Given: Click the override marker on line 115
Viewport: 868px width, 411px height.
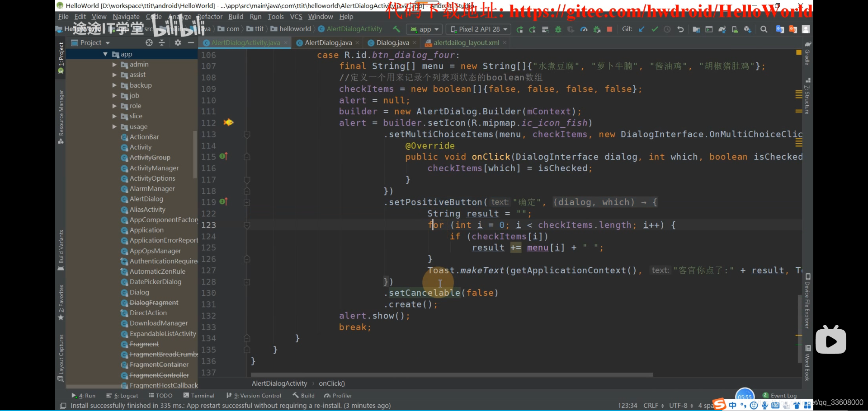Looking at the screenshot, I should (x=223, y=156).
